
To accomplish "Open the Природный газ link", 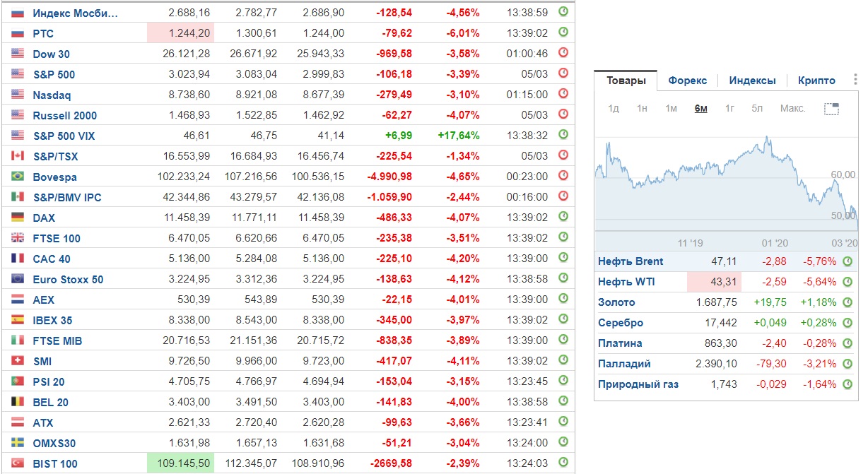I will point(638,384).
